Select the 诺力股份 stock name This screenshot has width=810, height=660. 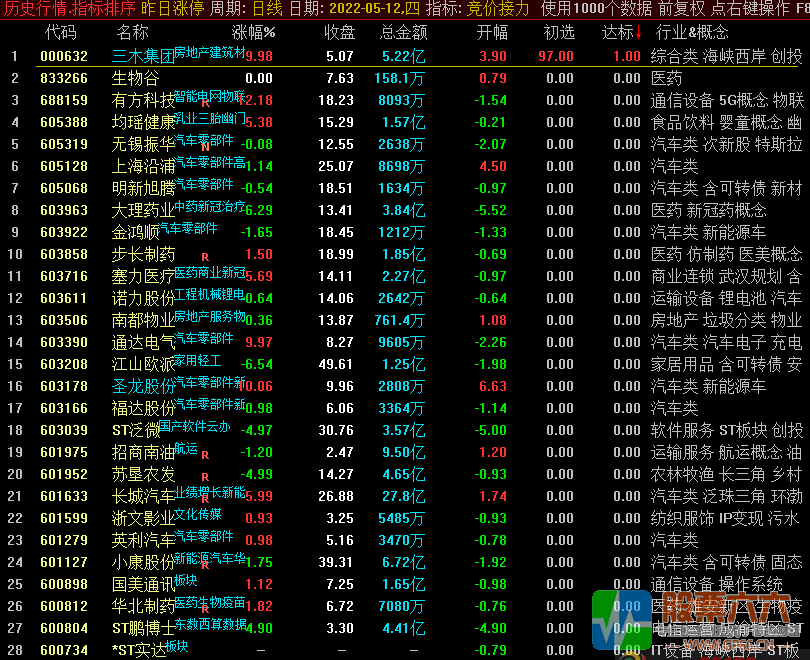point(143,298)
